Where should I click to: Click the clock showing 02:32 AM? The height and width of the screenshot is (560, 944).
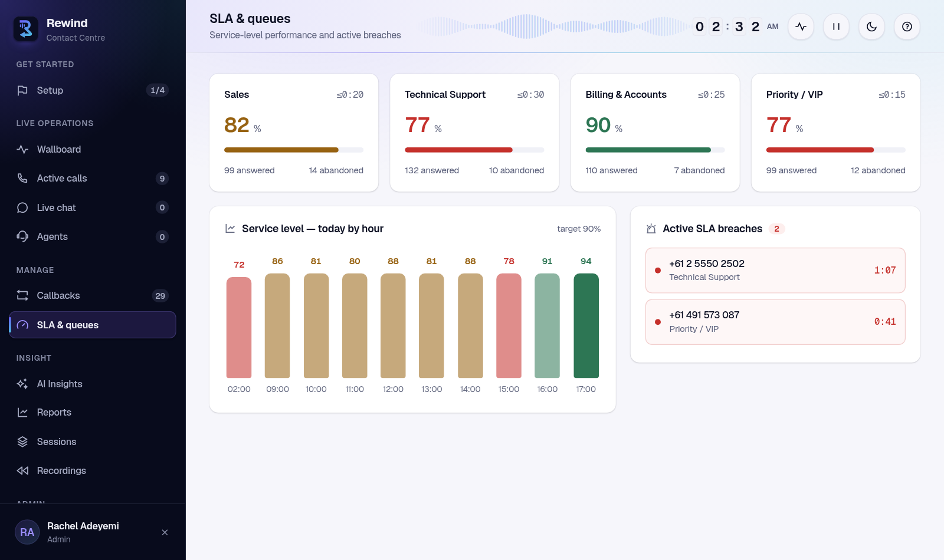(736, 27)
